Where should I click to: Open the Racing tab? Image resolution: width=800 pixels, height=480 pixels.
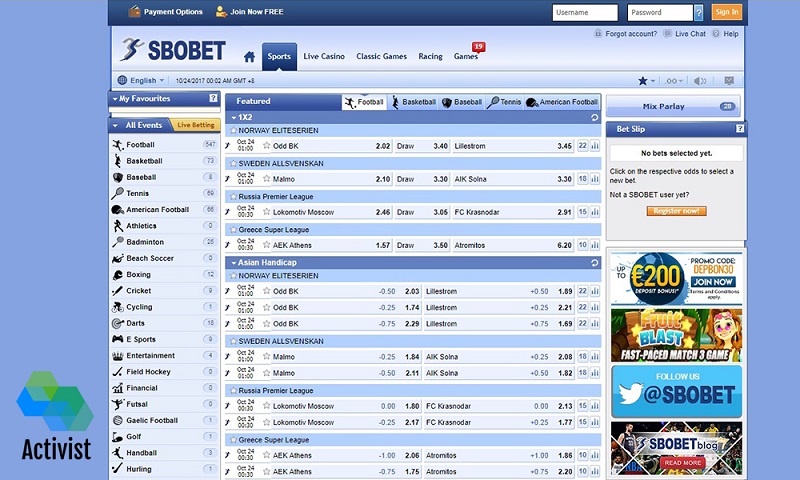(431, 57)
